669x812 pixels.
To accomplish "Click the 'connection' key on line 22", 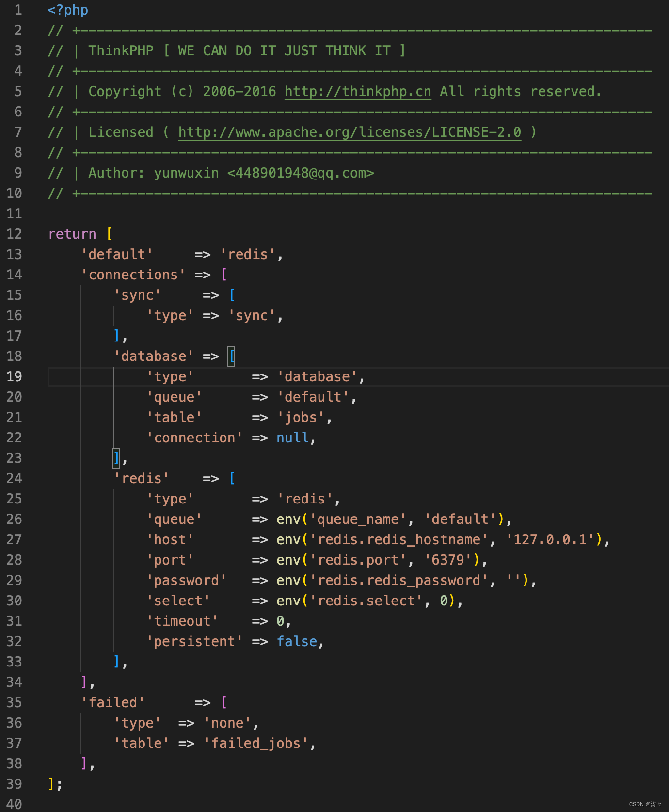I will (x=194, y=438).
